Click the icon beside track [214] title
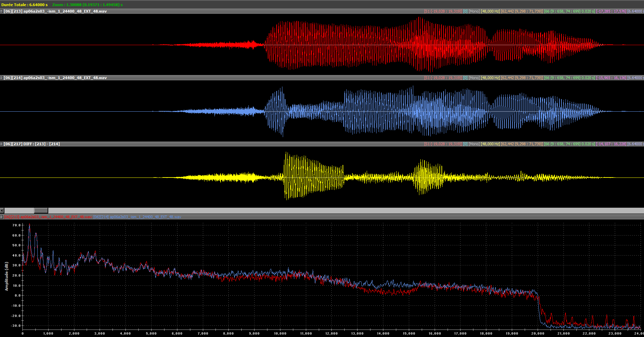 point(1,78)
